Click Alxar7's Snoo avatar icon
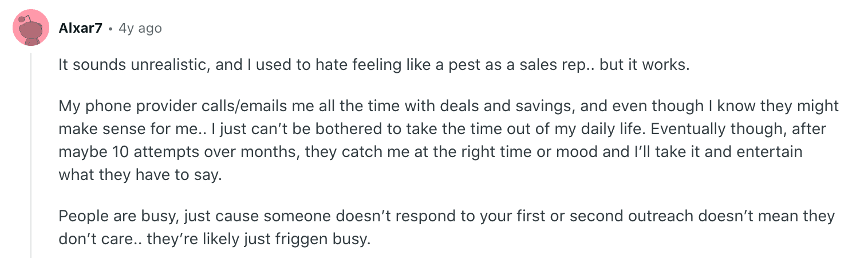This screenshot has height=258, width=868. click(x=30, y=28)
